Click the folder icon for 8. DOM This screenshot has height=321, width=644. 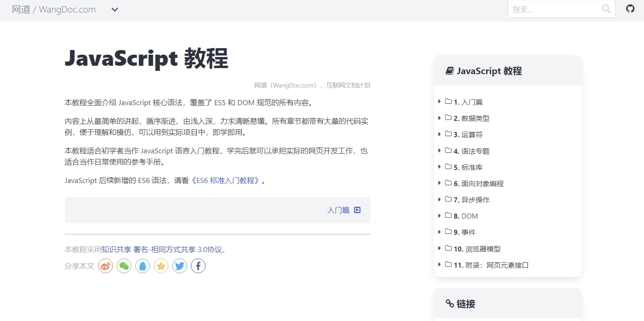pyautogui.click(x=448, y=215)
